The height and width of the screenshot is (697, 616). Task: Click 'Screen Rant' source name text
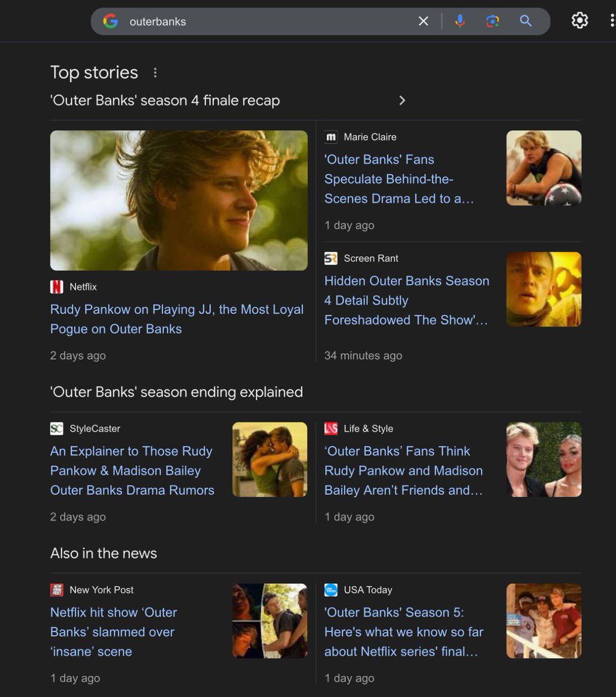click(371, 258)
